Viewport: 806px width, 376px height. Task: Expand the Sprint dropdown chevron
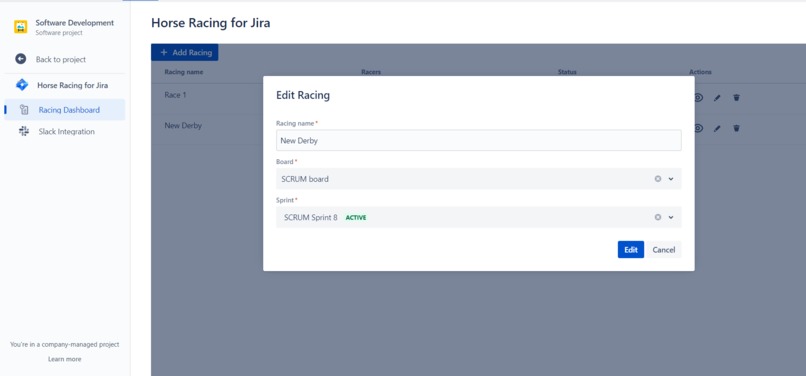point(671,217)
